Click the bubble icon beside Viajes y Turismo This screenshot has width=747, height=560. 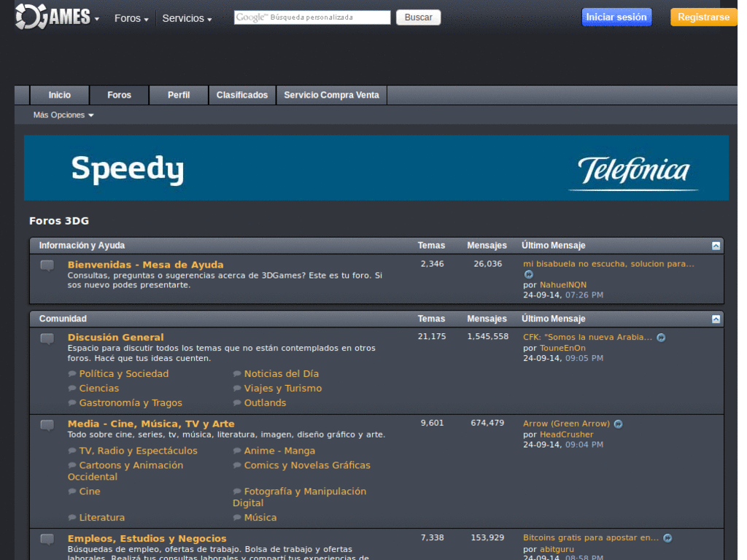(x=237, y=389)
